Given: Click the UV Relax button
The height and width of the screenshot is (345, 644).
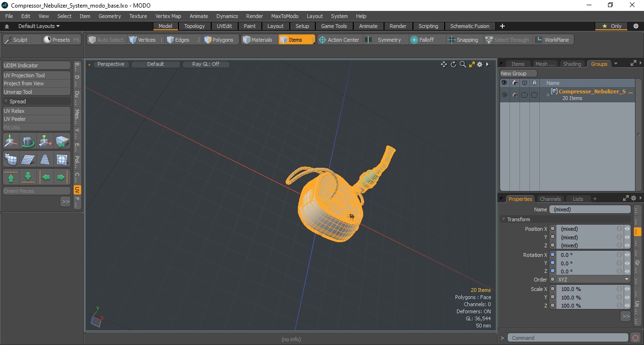Looking at the screenshot, I should [x=37, y=111].
